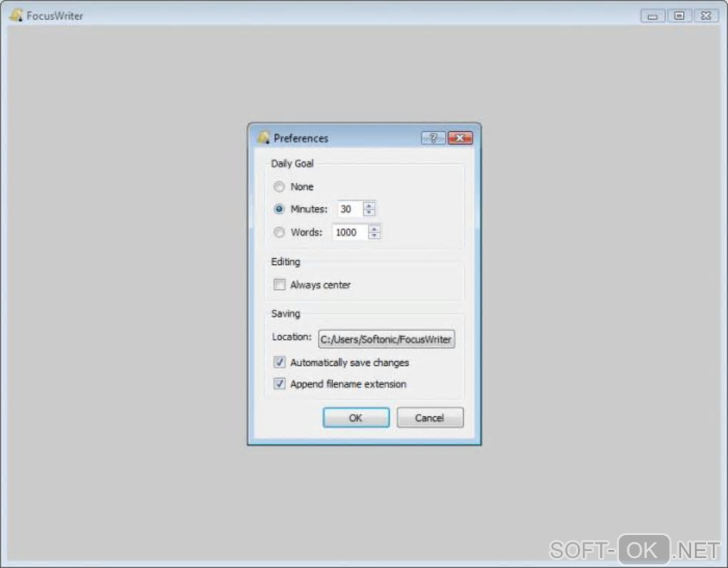Click the 'Editing' group label
This screenshot has width=728, height=568.
pos(285,262)
